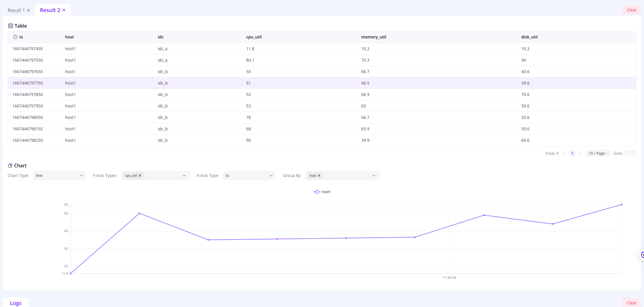Toggle host1 series in chart legend

(322, 192)
